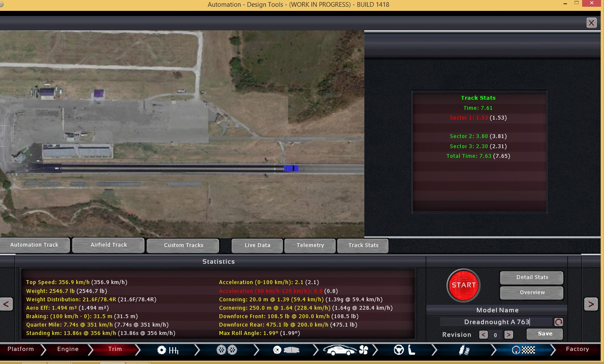Save the current model revision
The width and height of the screenshot is (604, 364).
tap(545, 334)
